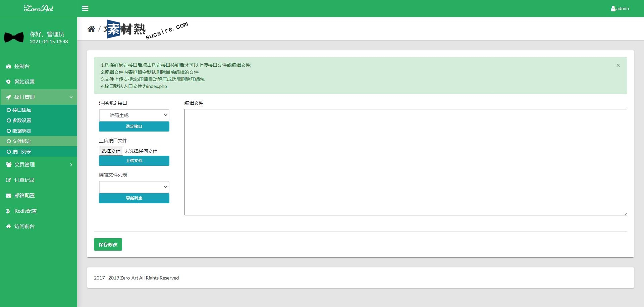Viewport: 644px width, 307px height.
Task: Click the 控制台 dashboard icon
Action: tap(8, 66)
